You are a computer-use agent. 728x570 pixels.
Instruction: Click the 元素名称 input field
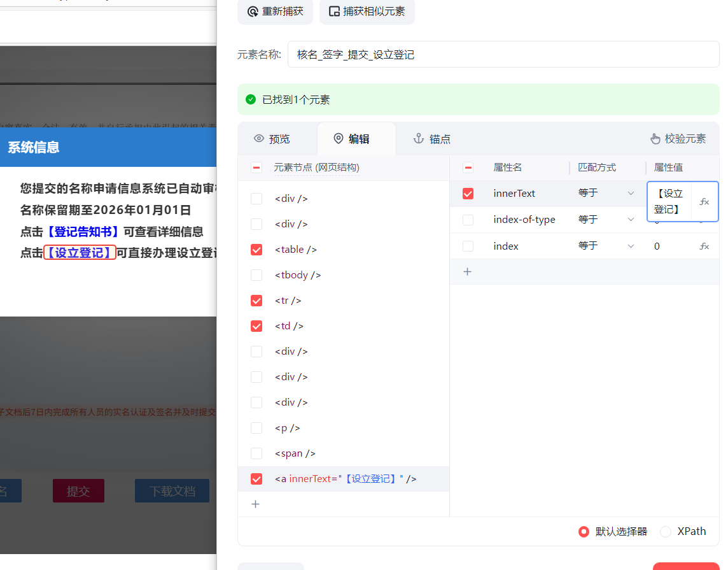pyautogui.click(x=503, y=54)
